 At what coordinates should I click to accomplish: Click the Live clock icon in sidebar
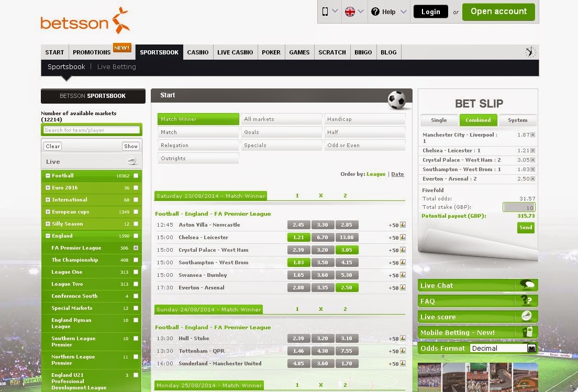point(132,161)
